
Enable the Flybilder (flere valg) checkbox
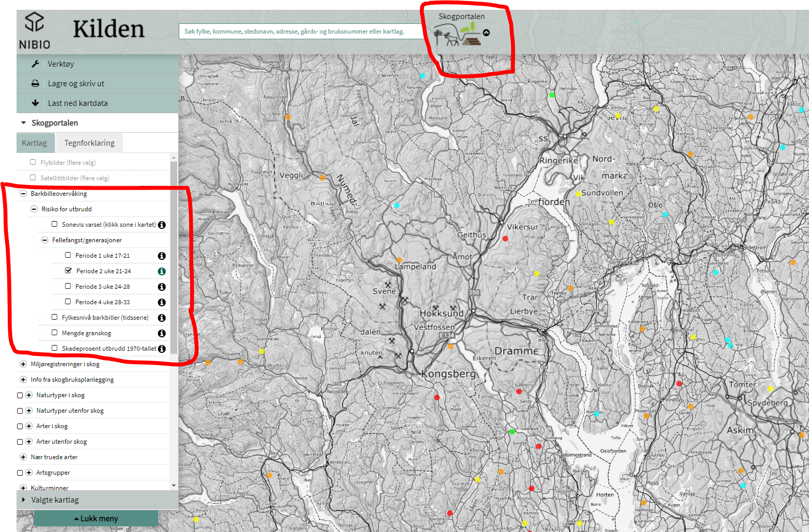pyautogui.click(x=33, y=162)
